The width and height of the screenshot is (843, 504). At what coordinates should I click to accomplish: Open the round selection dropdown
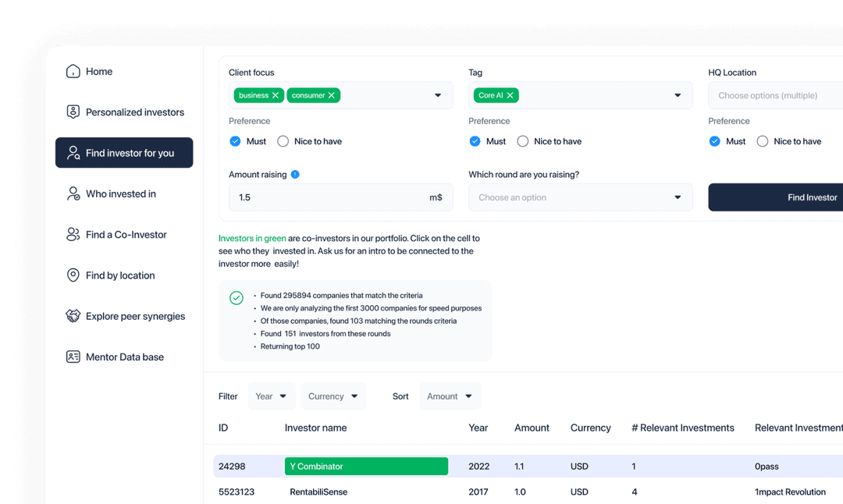(x=580, y=197)
